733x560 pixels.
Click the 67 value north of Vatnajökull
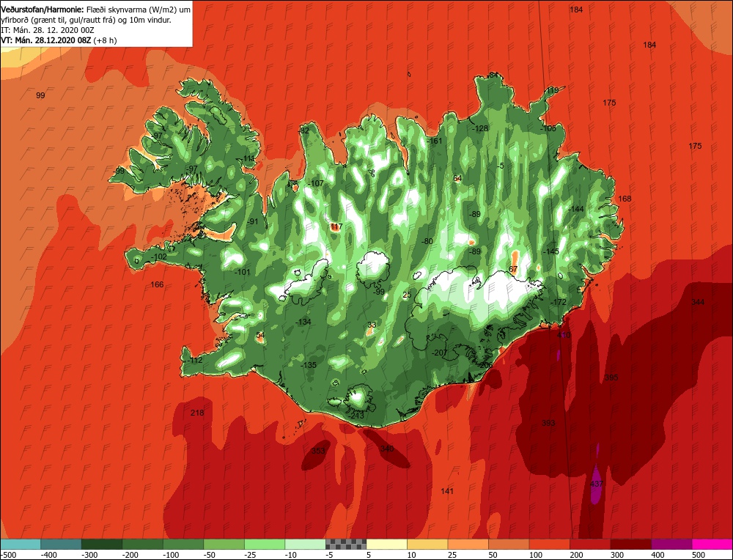pos(513,269)
